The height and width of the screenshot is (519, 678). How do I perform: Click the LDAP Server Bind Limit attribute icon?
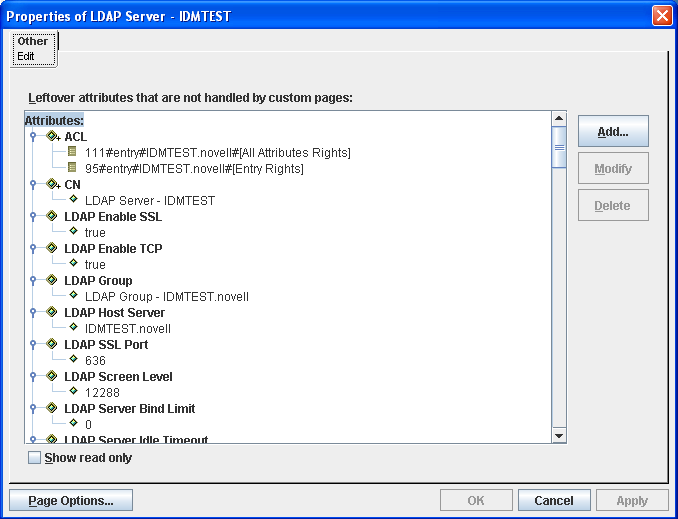tap(51, 408)
